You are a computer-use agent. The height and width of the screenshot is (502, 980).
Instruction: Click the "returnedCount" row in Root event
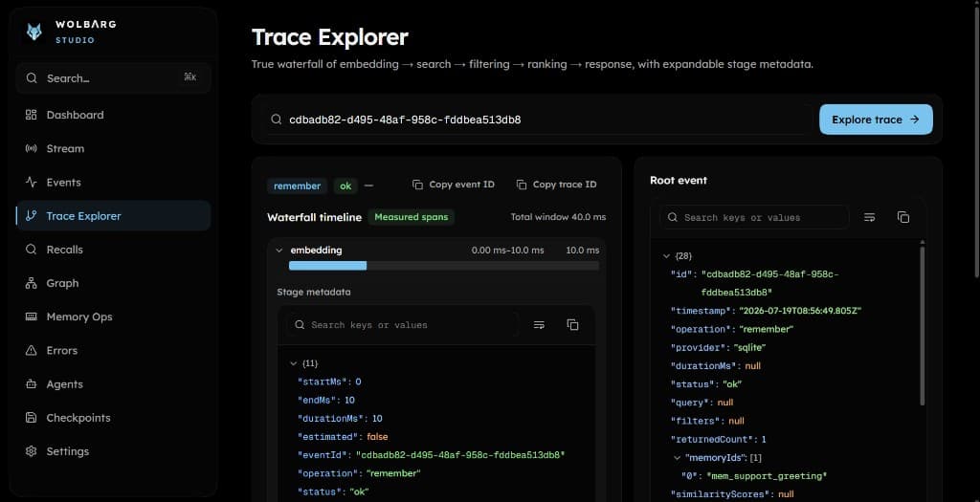pos(719,440)
